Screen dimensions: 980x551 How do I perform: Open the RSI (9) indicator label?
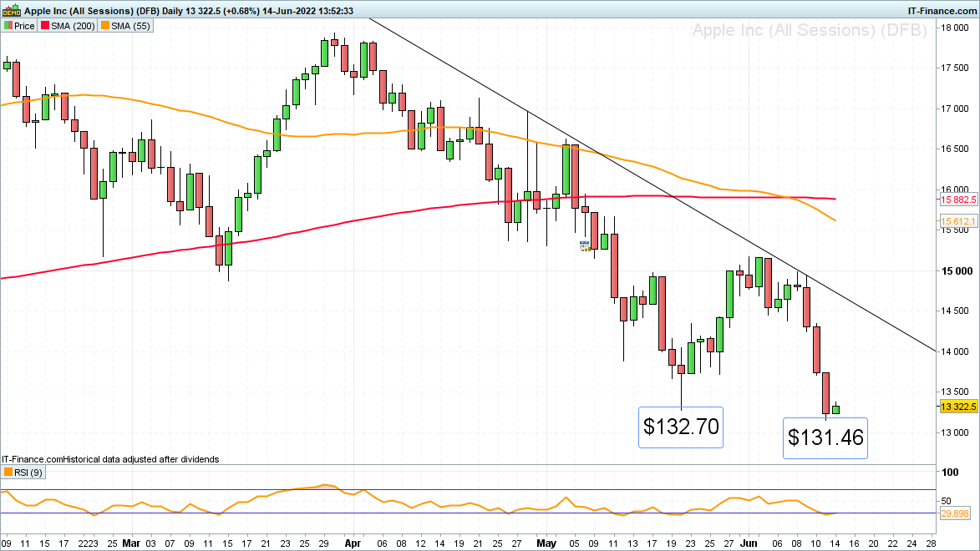[23, 473]
